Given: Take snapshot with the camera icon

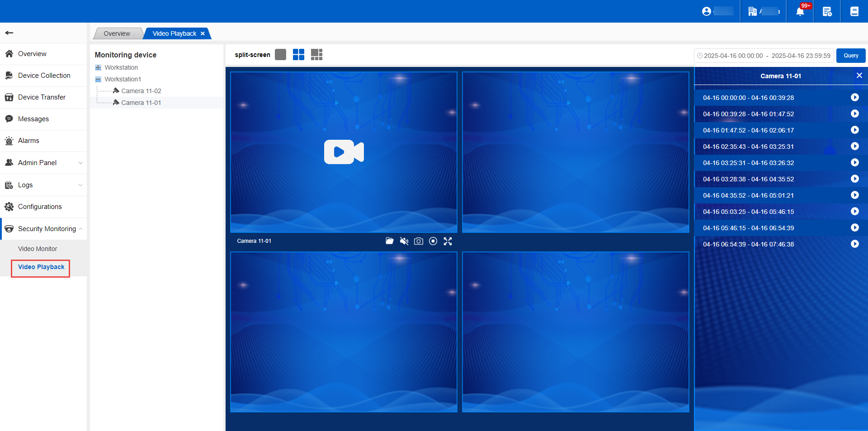Looking at the screenshot, I should coord(419,241).
